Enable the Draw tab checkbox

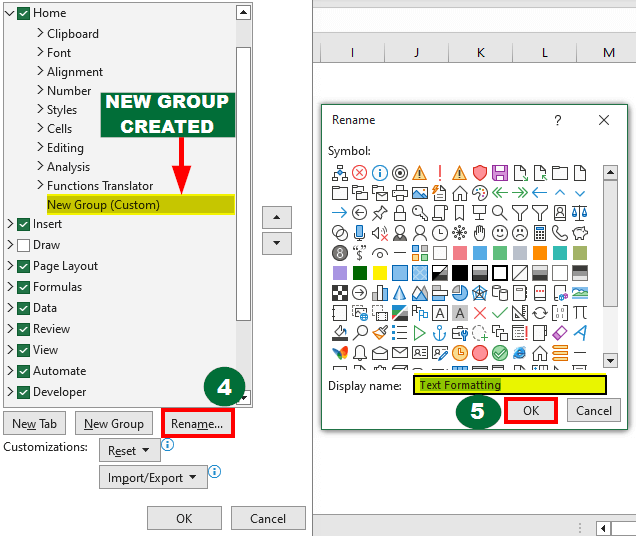tap(24, 245)
